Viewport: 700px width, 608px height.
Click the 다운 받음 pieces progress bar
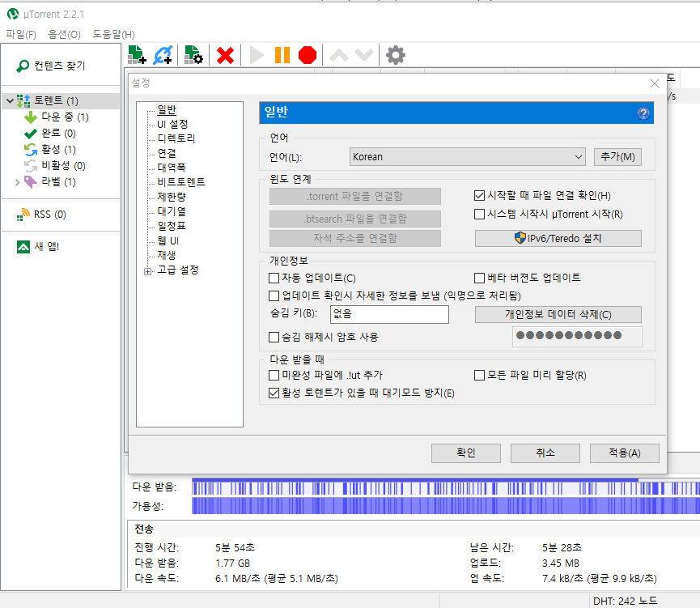click(446, 487)
